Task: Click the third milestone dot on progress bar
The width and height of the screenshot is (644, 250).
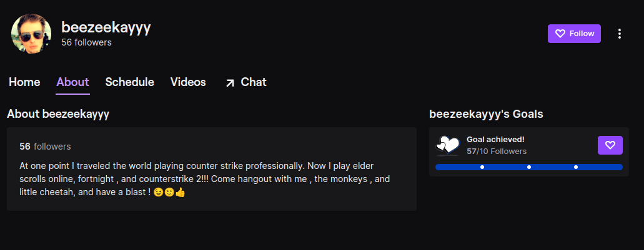Action: click(x=576, y=167)
